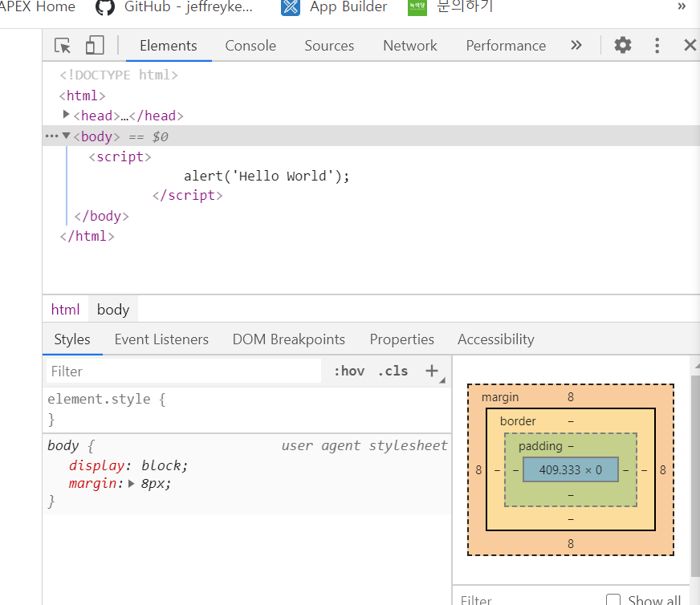Expand the head element node

[66, 115]
